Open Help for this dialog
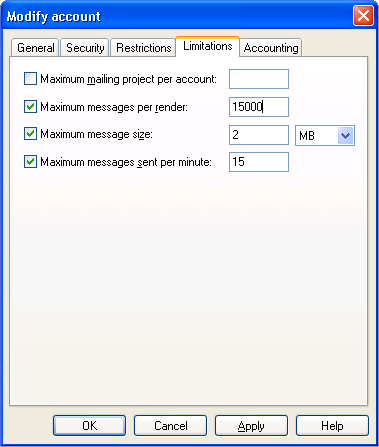 click(332, 426)
